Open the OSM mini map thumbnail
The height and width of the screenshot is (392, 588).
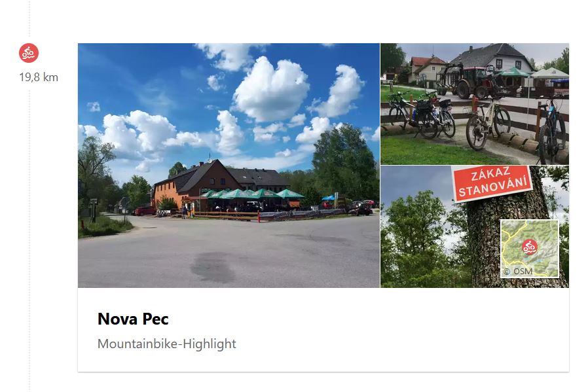530,249
